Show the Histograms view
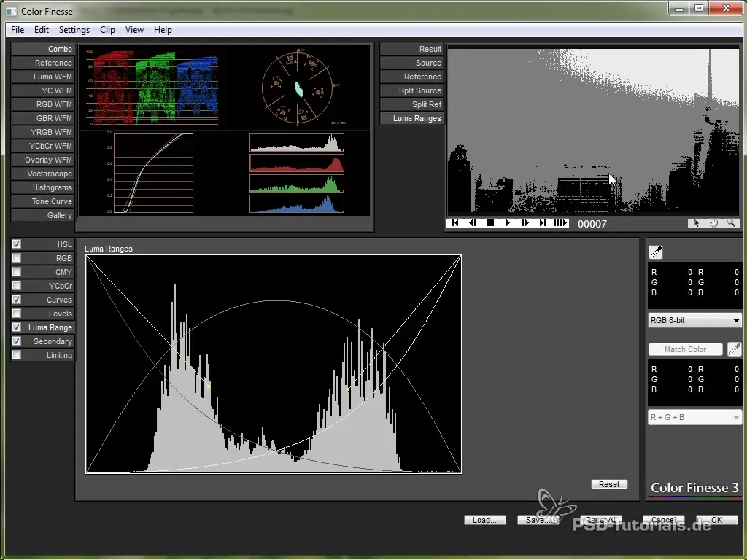The image size is (747, 560). click(42, 187)
